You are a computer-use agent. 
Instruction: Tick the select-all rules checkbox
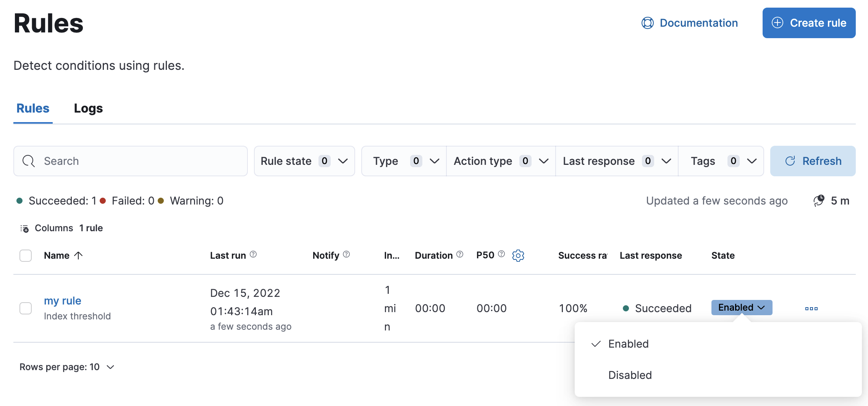[x=26, y=255]
